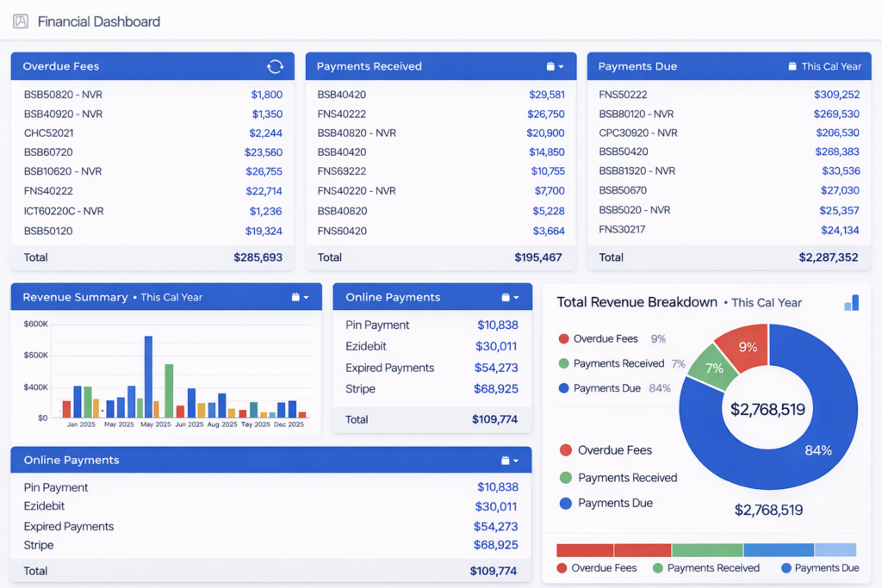Open the $309,252 amount for FNS50222
Image resolution: width=882 pixels, height=588 pixels.
tap(835, 95)
